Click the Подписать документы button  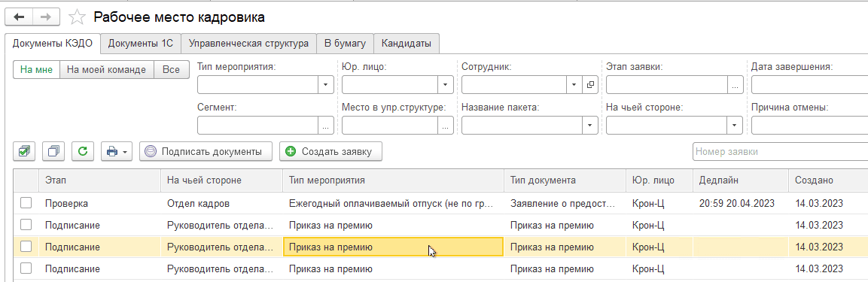click(x=206, y=151)
